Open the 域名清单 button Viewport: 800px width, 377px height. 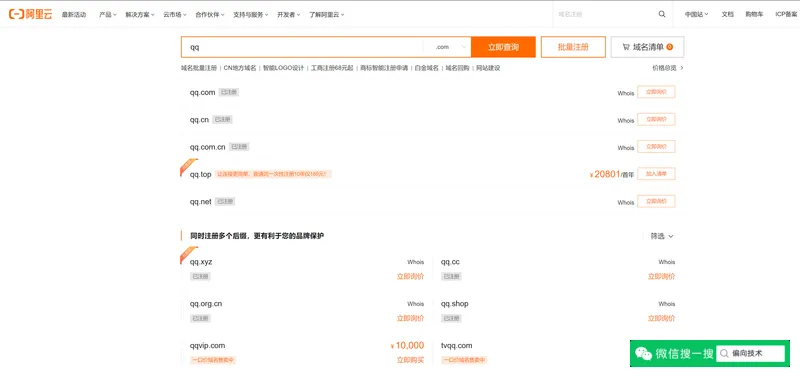tap(647, 47)
